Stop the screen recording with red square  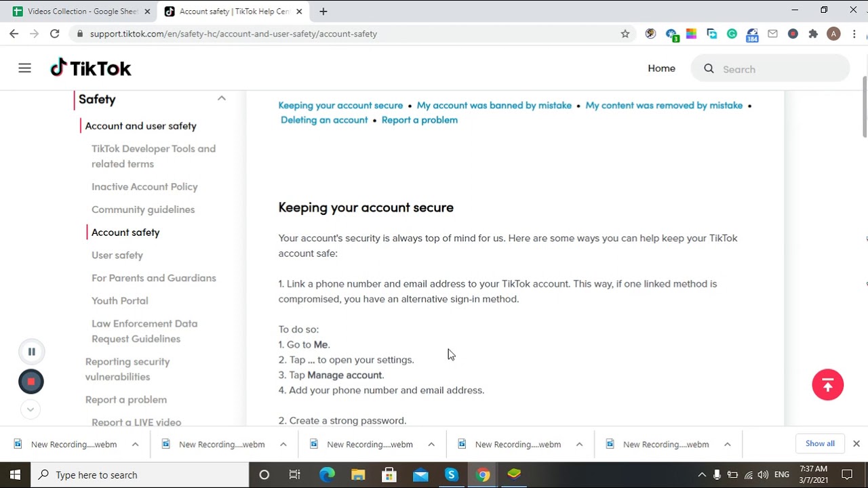(x=31, y=382)
